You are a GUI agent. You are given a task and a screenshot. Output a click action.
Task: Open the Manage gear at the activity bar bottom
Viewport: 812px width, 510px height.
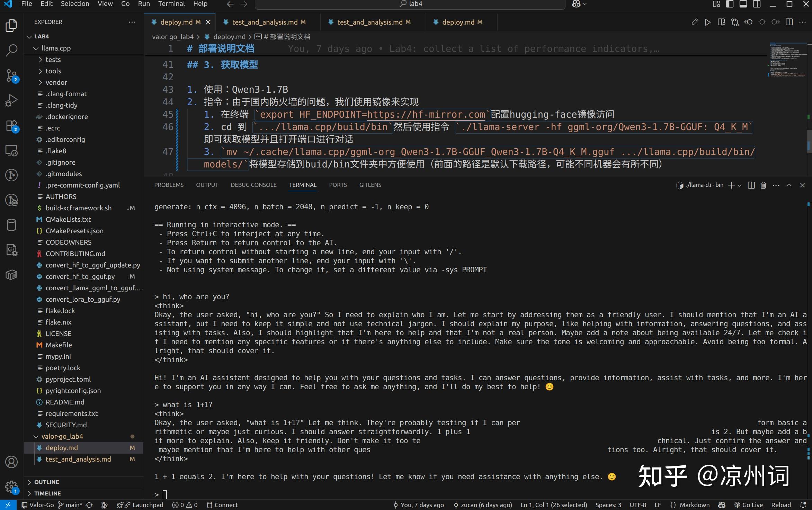pyautogui.click(x=11, y=486)
